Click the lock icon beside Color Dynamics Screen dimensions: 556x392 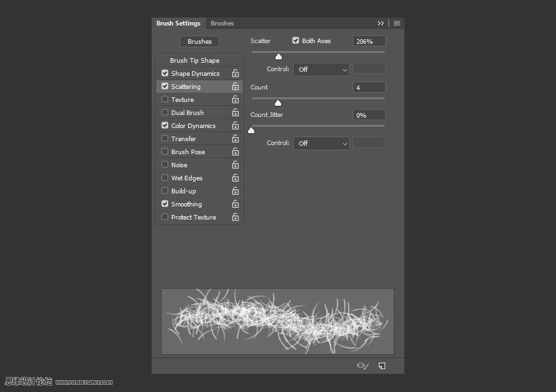(235, 125)
